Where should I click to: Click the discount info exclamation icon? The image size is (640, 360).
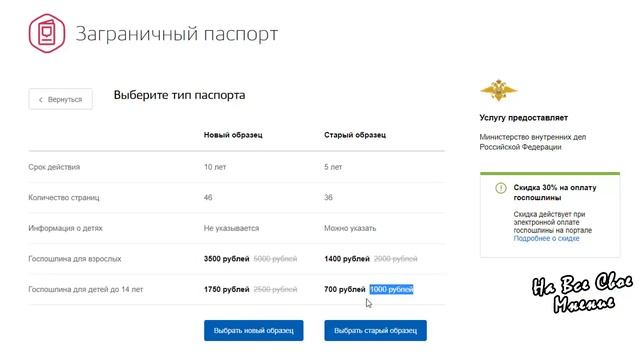pos(501,188)
